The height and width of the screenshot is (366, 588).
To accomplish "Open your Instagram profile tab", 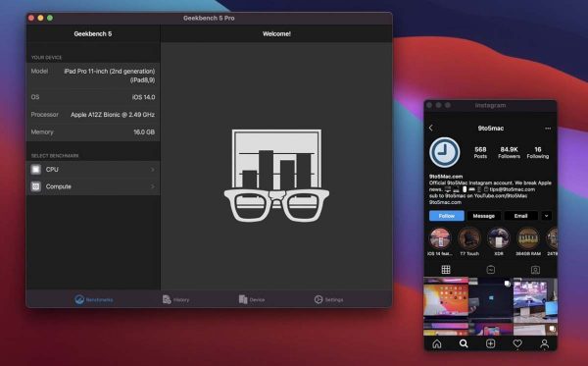I will tap(545, 343).
